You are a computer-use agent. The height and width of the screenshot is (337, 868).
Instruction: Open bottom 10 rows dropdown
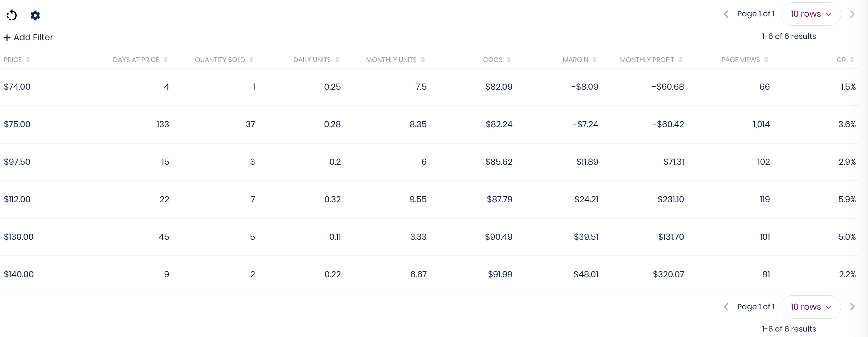811,307
